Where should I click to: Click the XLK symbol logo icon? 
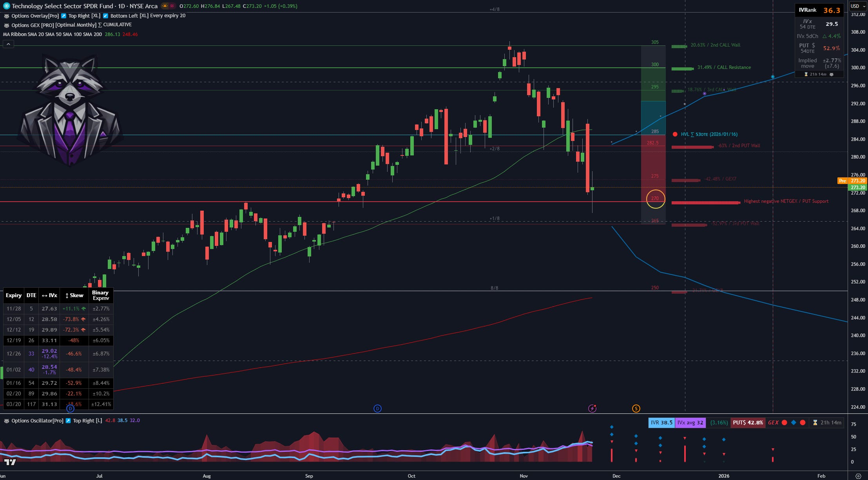[x=6, y=6]
